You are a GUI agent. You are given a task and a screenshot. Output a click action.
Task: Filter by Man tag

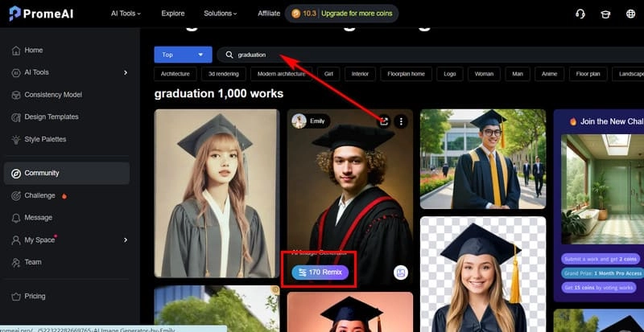click(518, 74)
